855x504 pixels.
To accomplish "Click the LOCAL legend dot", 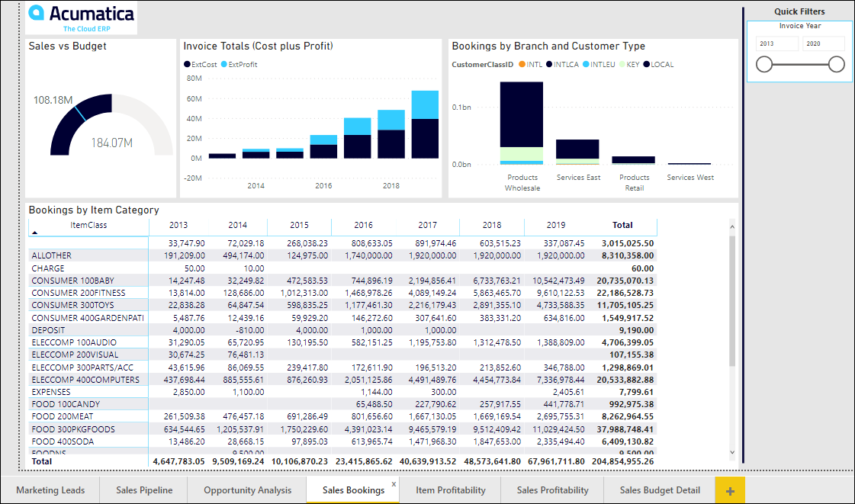I will click(646, 65).
